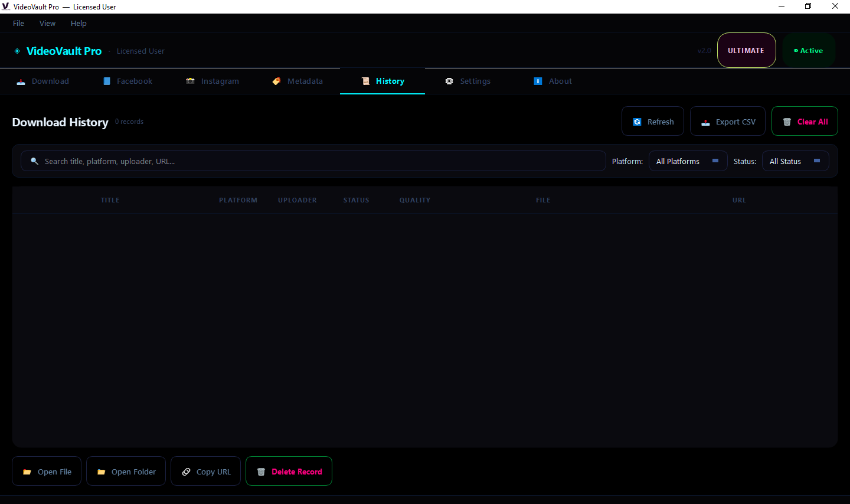850x504 pixels.
Task: Click the VideoVault Pro brand name in the header
Action: point(64,51)
